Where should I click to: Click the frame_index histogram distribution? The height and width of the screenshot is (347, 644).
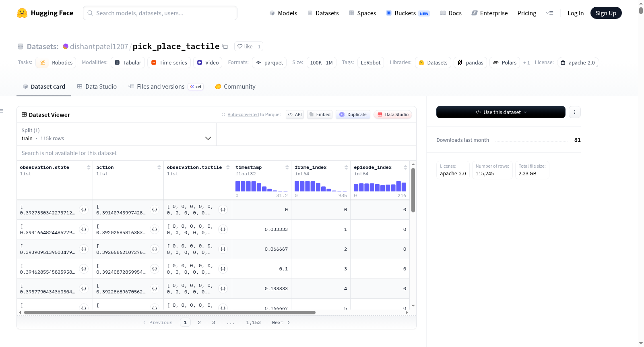(321, 186)
